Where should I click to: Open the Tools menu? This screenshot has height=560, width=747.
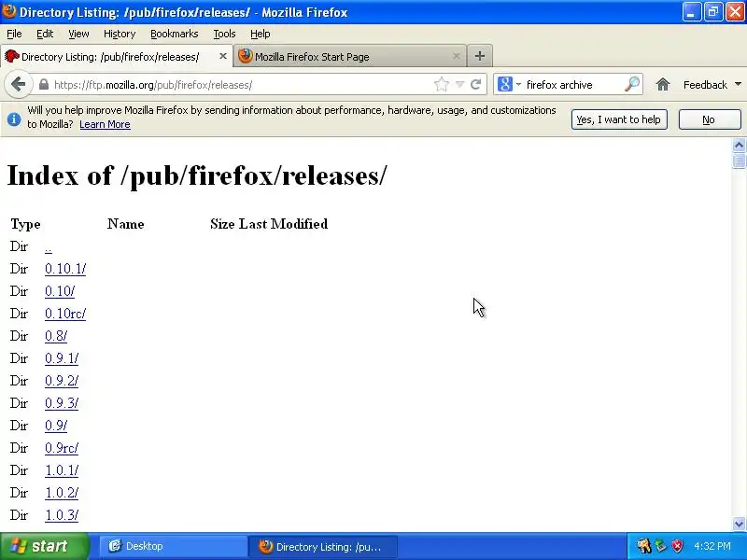(224, 34)
